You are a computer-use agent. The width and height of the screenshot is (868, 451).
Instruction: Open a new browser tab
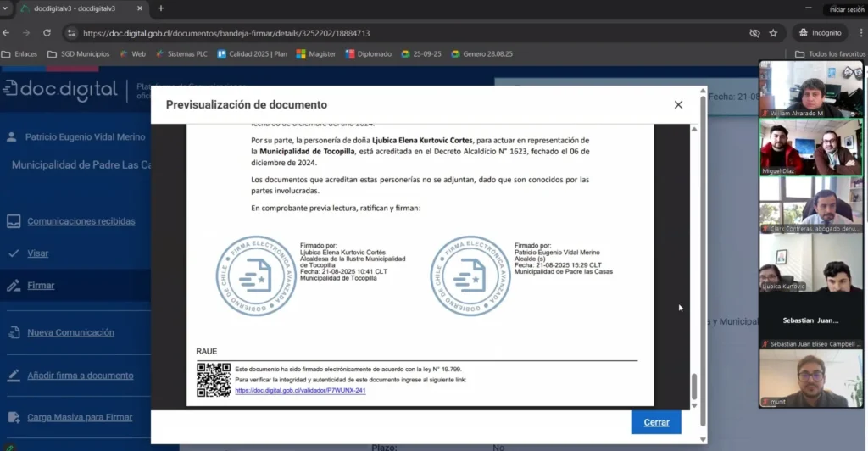pos(161,8)
